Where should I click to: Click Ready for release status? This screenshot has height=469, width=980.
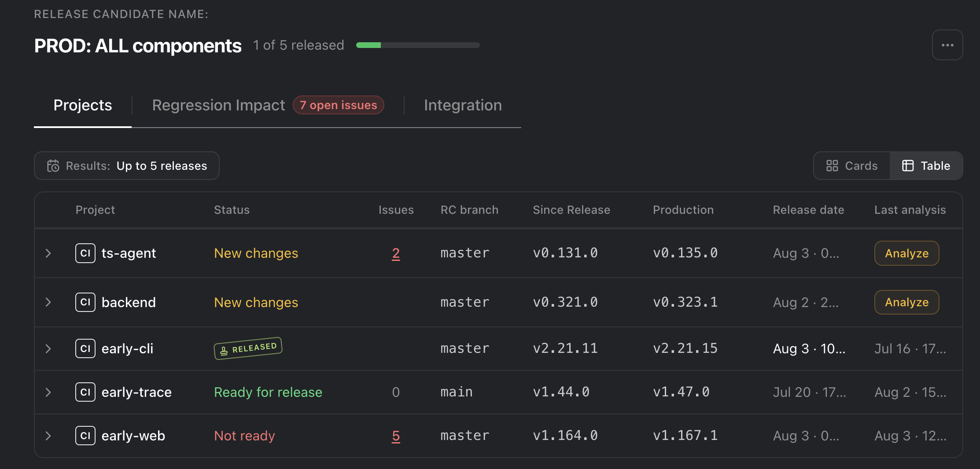tap(268, 392)
